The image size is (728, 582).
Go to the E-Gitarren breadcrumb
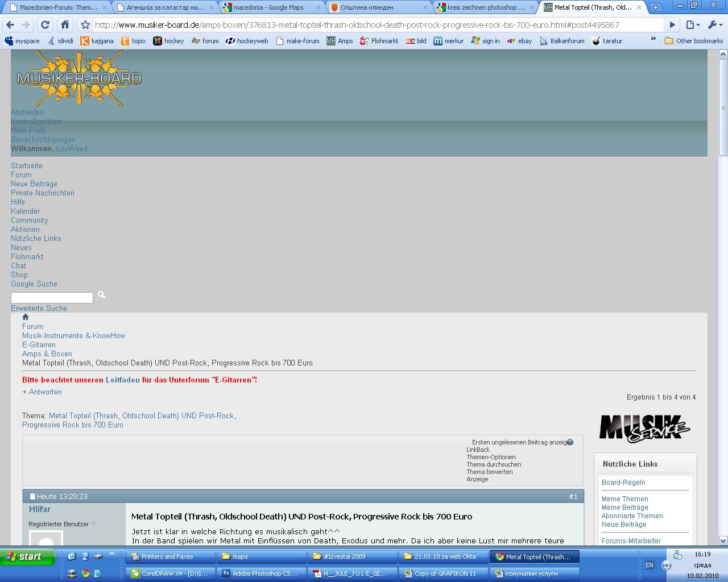(39, 345)
